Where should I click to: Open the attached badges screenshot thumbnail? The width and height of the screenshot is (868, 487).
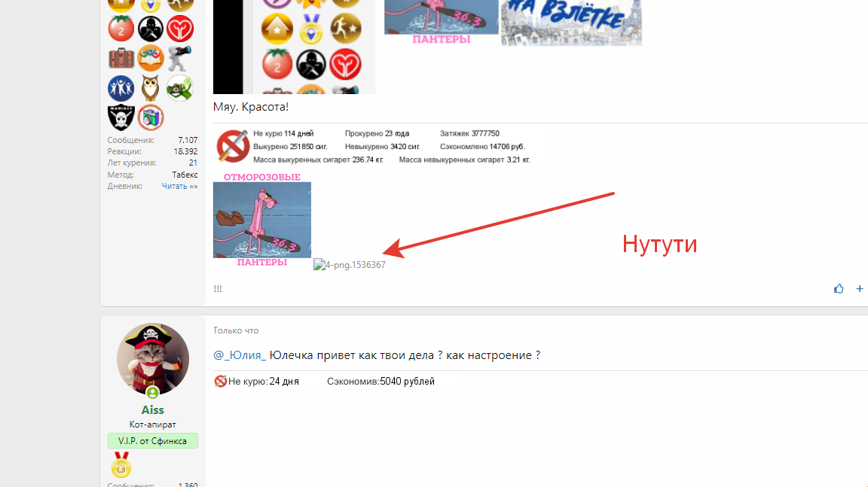click(294, 47)
